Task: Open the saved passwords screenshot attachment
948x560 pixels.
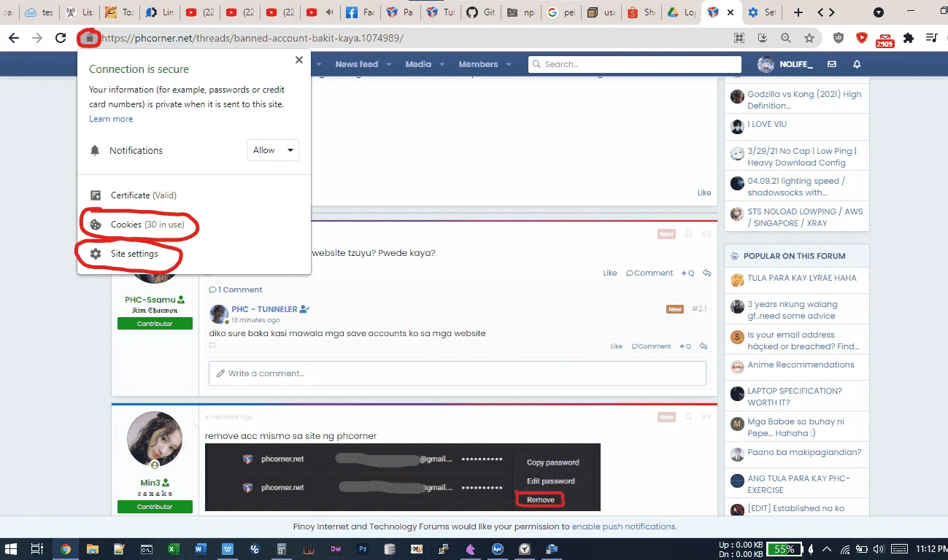Action: pyautogui.click(x=403, y=477)
